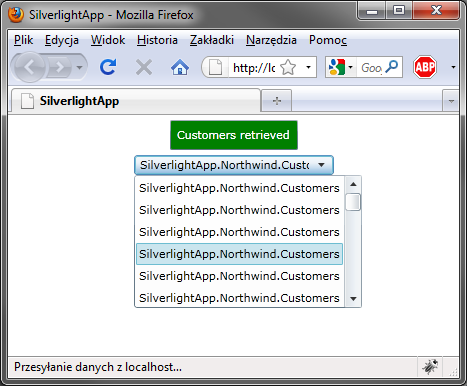This screenshot has height=386, width=467.
Task: Go to the Home page icon
Action: click(x=180, y=68)
